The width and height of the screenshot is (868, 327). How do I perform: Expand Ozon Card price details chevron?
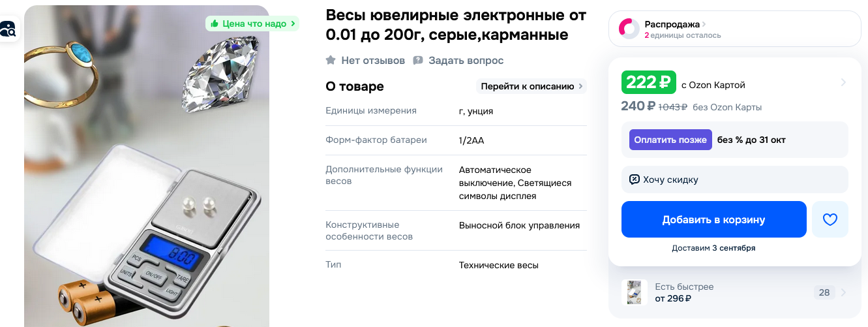pyautogui.click(x=843, y=83)
